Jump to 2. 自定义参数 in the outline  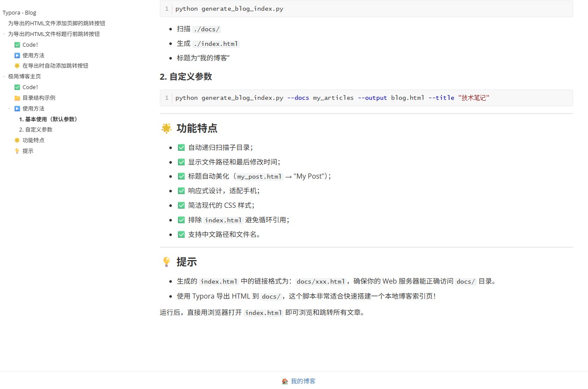(x=36, y=130)
